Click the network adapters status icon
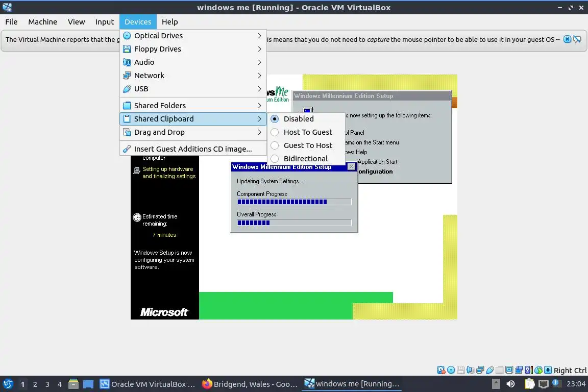588x392 pixels. coord(480,370)
